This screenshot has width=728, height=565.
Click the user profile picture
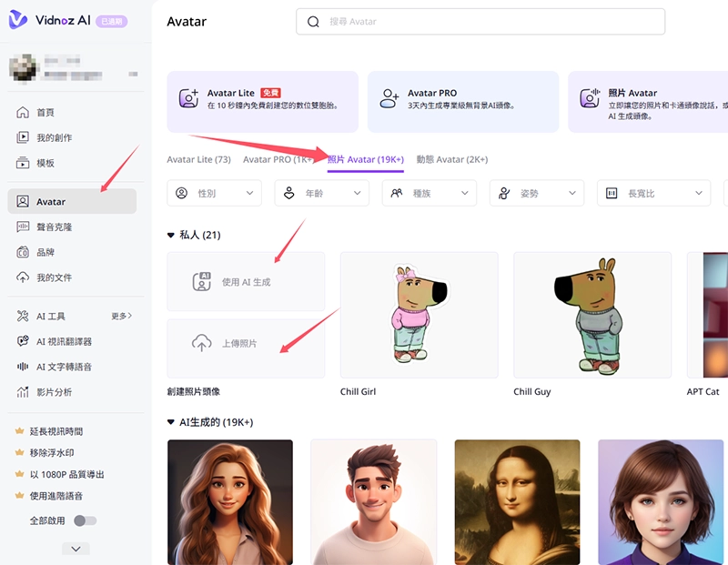coord(23,67)
